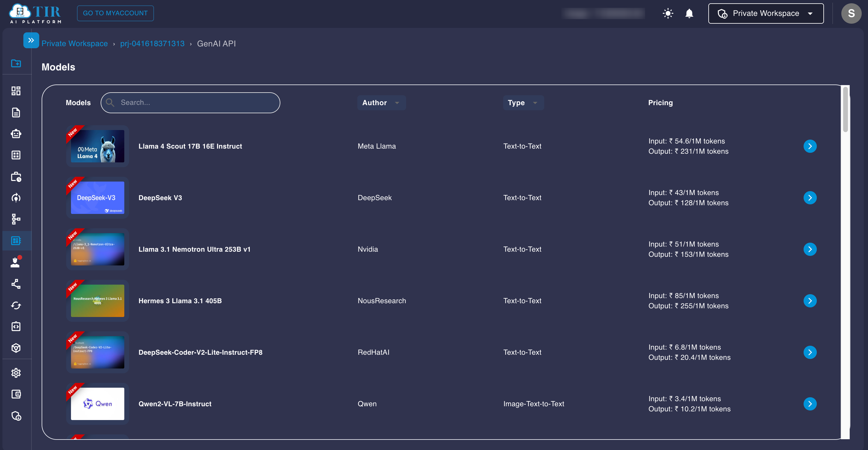Select Hermes 3 Llama 3.1 405B name
868x450 pixels.
(x=180, y=301)
